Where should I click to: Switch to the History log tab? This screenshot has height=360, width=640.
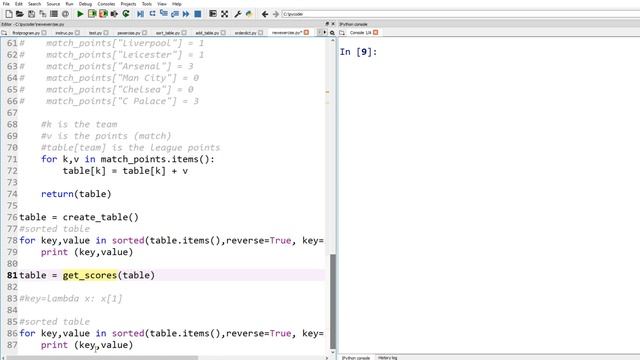(387, 358)
